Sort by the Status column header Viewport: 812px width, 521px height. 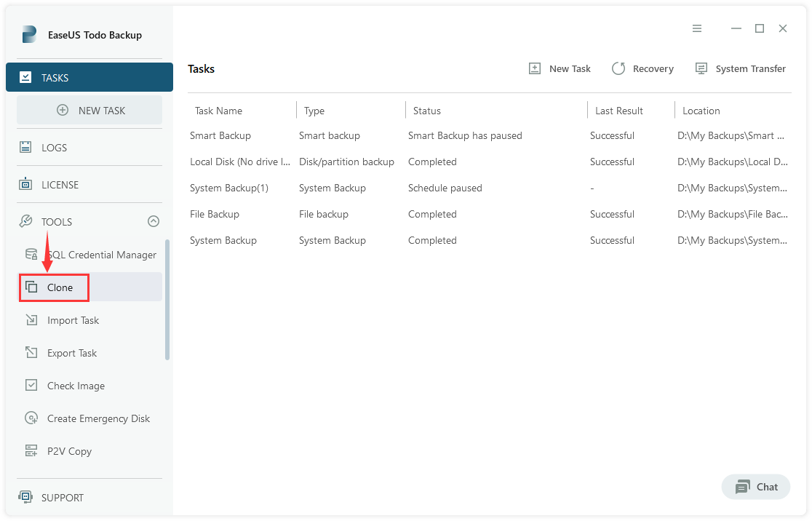(427, 111)
